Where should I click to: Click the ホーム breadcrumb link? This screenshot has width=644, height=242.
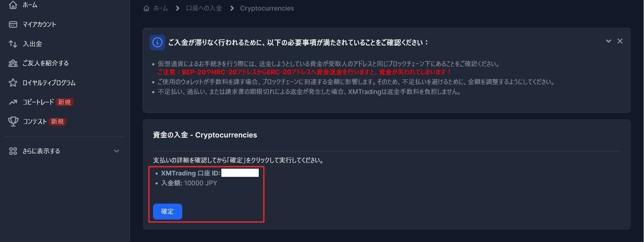161,8
